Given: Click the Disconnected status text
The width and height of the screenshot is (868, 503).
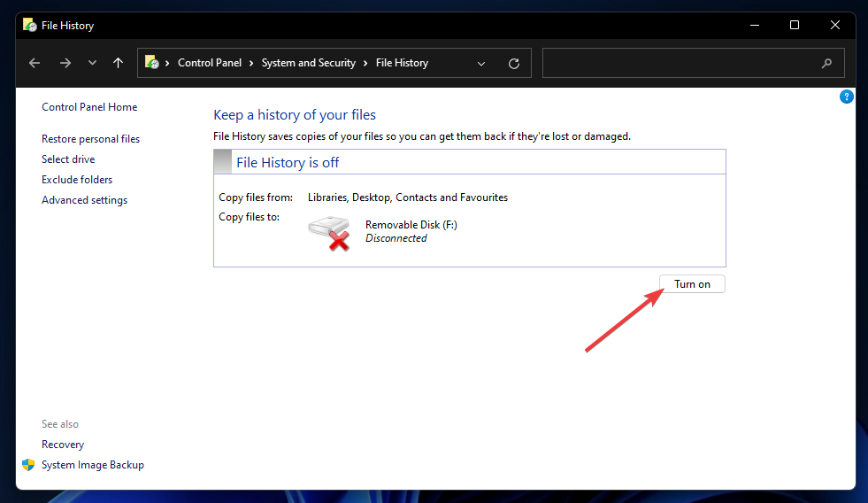Looking at the screenshot, I should pos(396,238).
